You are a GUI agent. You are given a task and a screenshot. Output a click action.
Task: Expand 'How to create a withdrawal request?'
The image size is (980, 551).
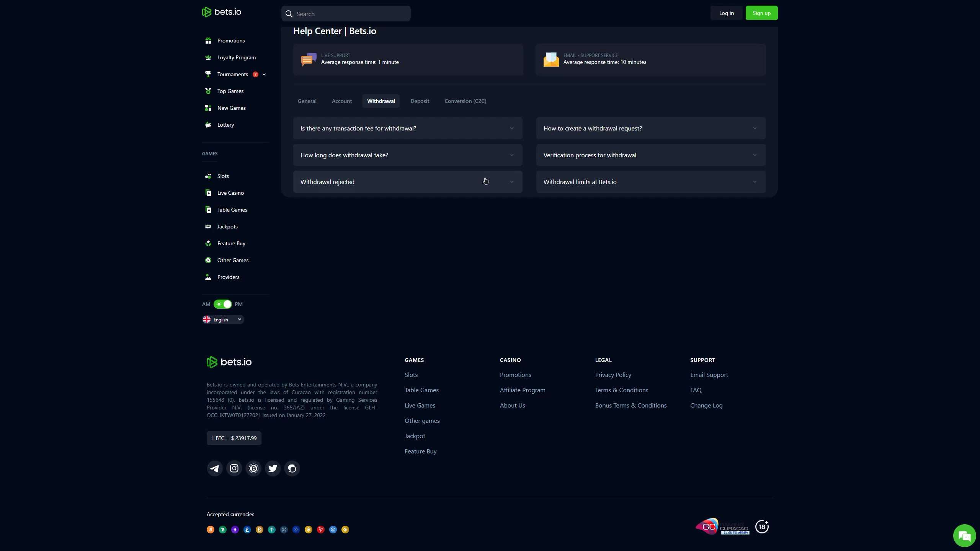pos(651,128)
